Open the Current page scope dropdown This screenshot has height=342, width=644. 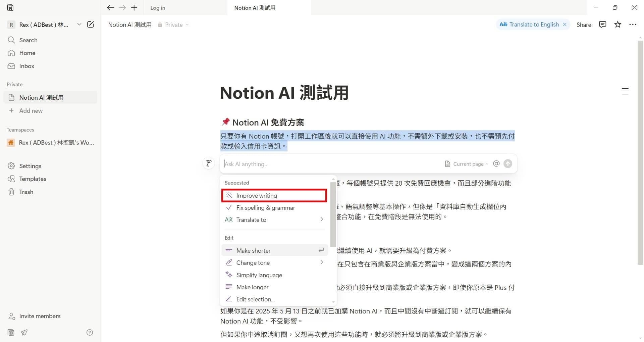point(467,164)
